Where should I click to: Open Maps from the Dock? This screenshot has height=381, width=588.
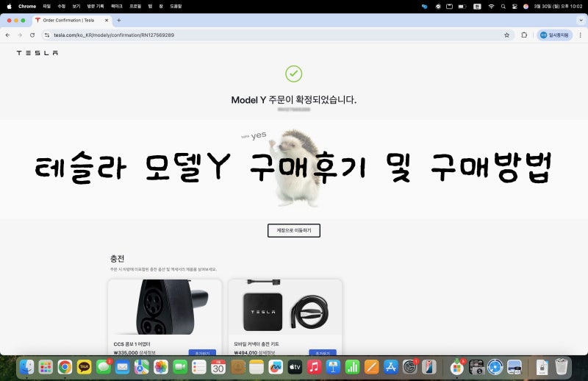tap(141, 367)
